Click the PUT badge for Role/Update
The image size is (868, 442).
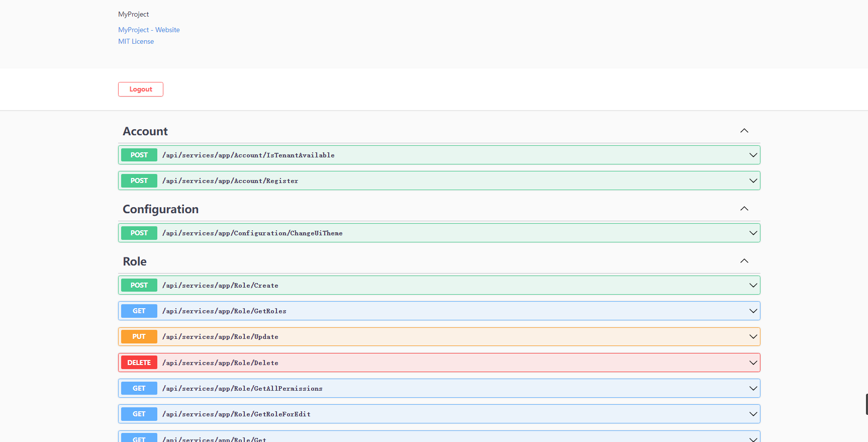click(139, 336)
